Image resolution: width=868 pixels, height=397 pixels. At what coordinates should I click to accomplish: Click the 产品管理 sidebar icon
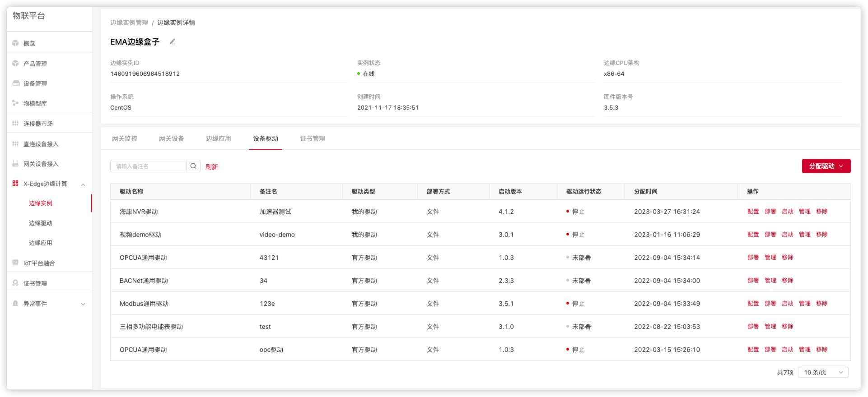(x=16, y=64)
